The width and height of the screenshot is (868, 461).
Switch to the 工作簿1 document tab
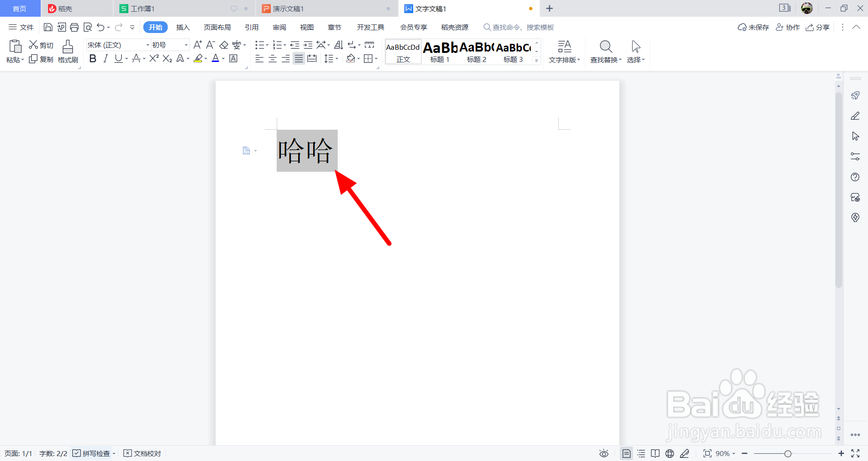184,9
